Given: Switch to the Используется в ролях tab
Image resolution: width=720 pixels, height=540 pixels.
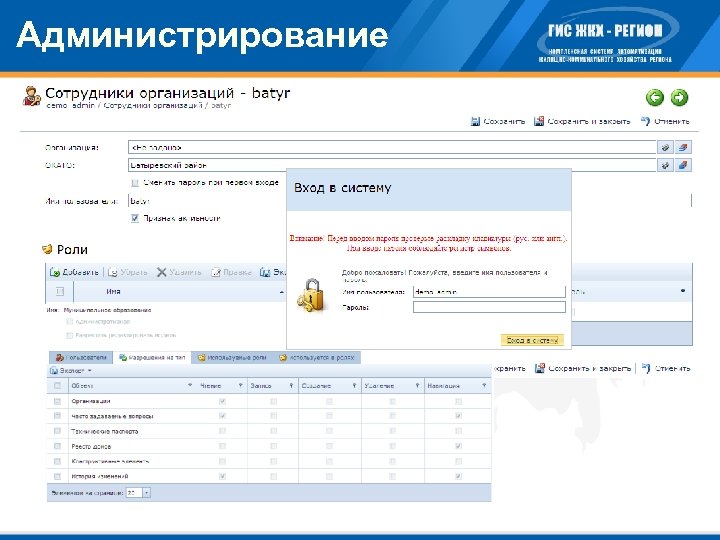Looking at the screenshot, I should tap(317, 358).
